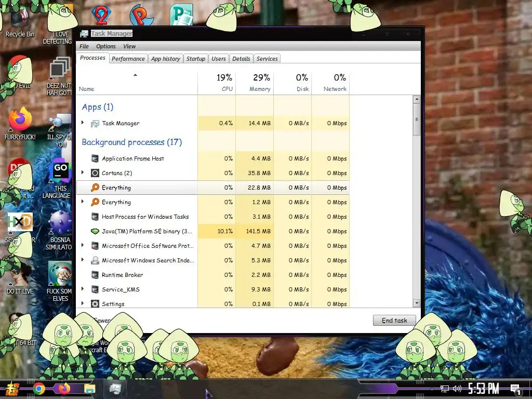Open the Recycle Bin desktop icon
This screenshot has width=532, height=399.
click(x=19, y=21)
